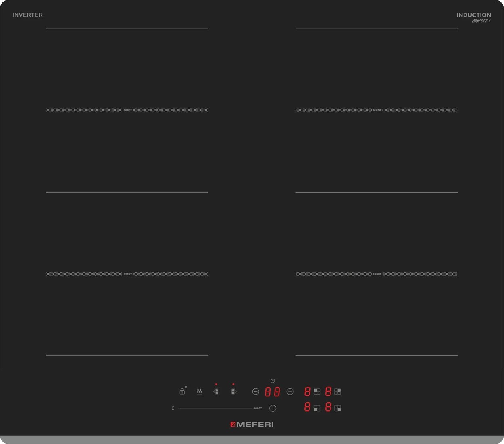This screenshot has height=444, width=504.
Task: Decrease timer with the minus button
Action: 256,392
